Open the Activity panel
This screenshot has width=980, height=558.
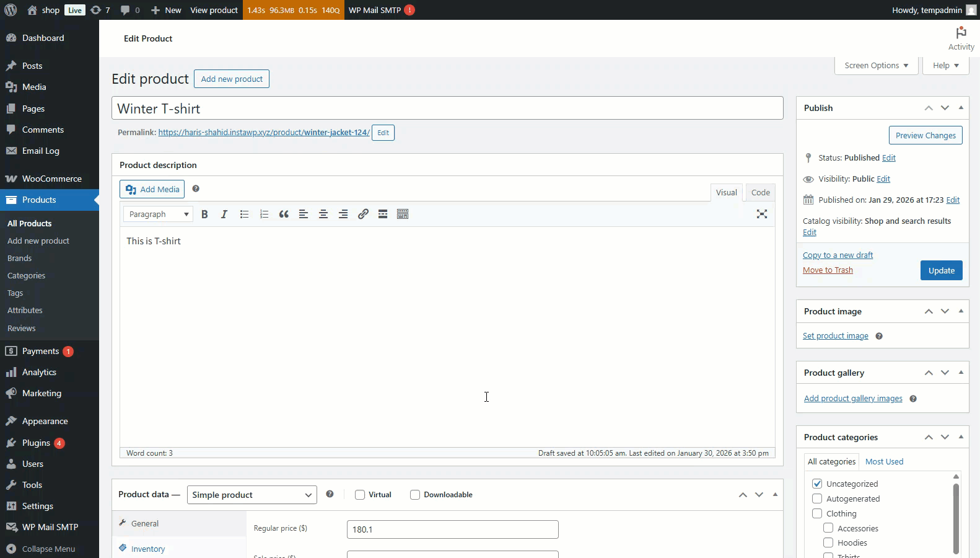[961, 38]
